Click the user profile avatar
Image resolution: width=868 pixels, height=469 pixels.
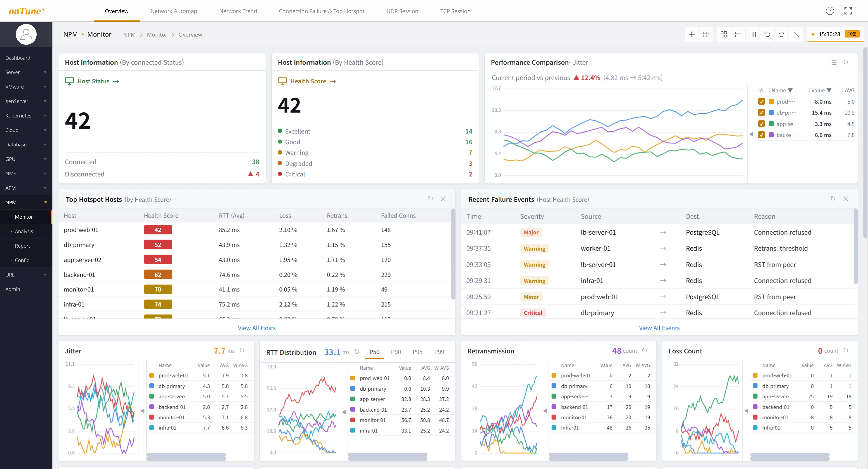pyautogui.click(x=26, y=34)
